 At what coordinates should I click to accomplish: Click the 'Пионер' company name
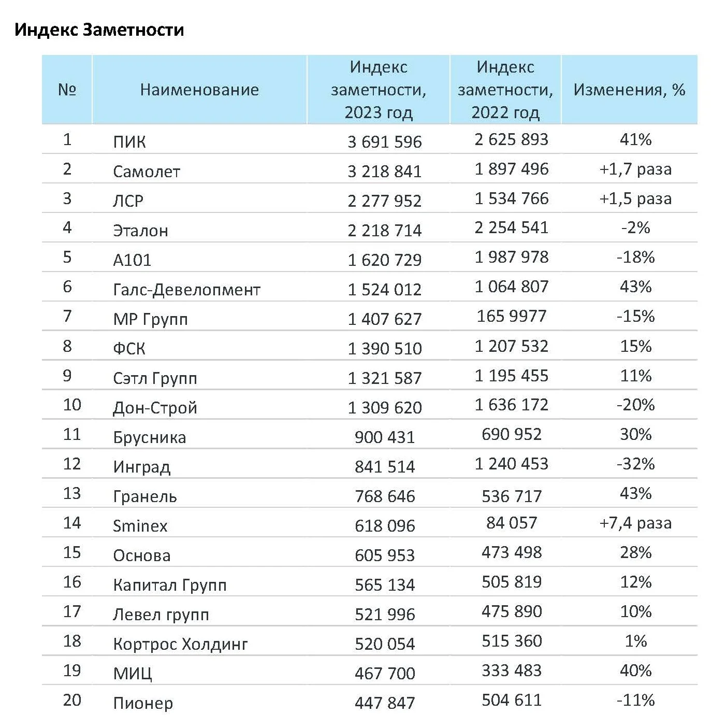143,703
